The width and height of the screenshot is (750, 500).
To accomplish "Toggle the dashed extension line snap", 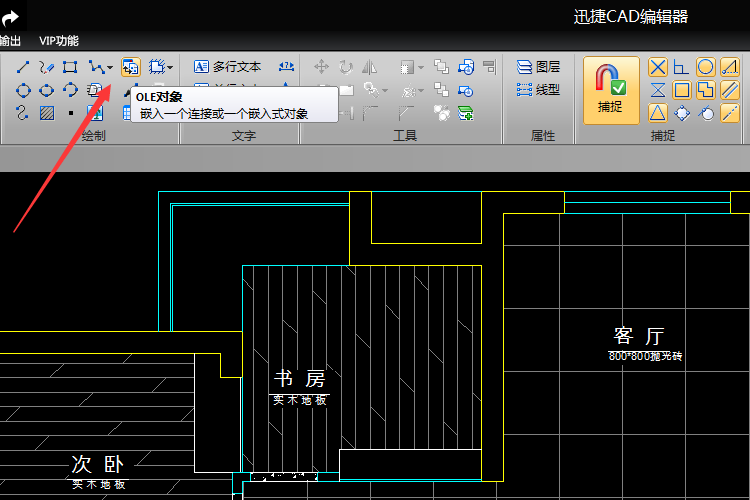I will coord(730,113).
